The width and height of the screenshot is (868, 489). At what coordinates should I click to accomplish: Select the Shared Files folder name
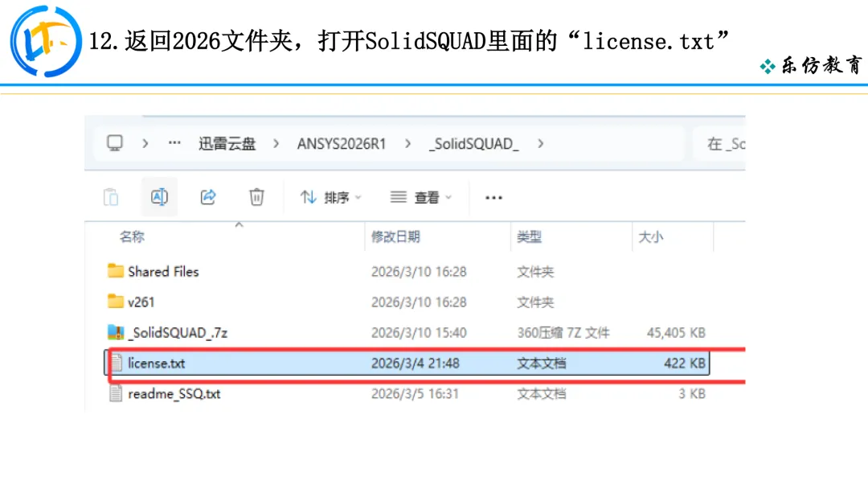[x=163, y=271]
